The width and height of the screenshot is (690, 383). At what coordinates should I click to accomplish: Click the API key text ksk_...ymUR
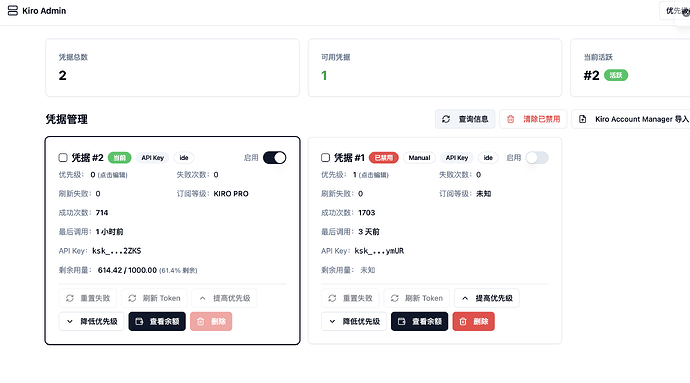(379, 251)
